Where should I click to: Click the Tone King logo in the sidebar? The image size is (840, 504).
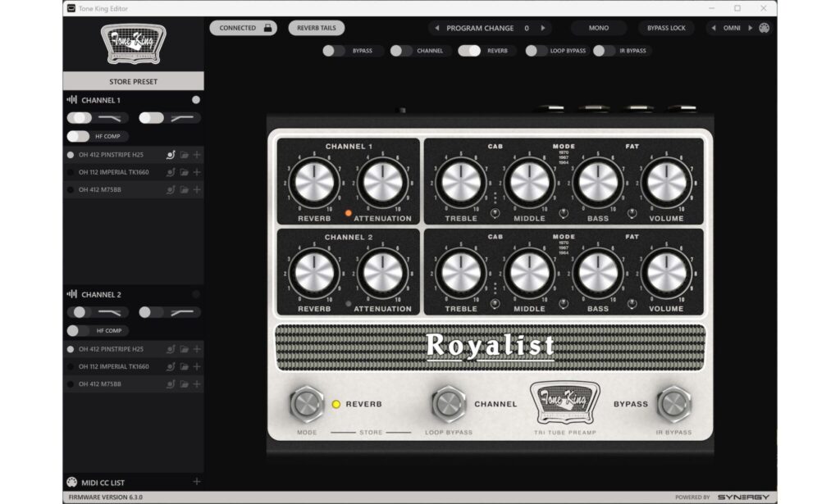pyautogui.click(x=131, y=45)
